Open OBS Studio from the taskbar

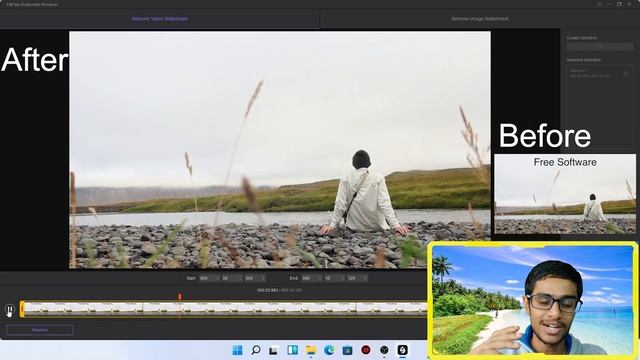[384, 350]
